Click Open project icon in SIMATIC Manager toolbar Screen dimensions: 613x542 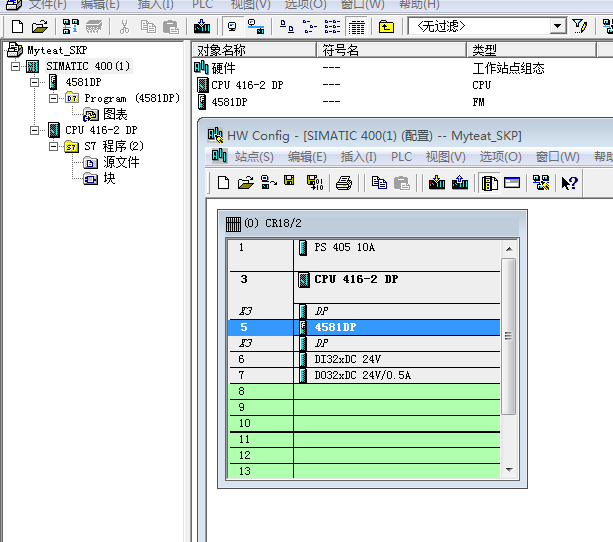40,27
